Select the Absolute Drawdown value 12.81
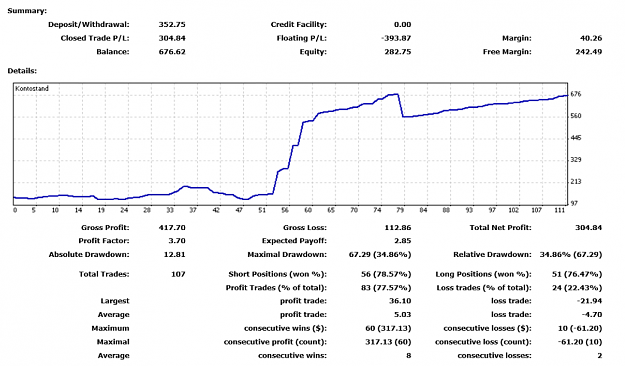 tap(174, 254)
